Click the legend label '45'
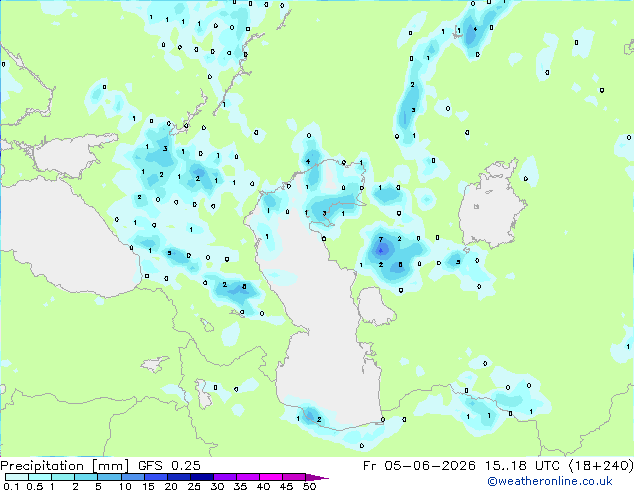This screenshot has height=490, width=634. [286, 486]
